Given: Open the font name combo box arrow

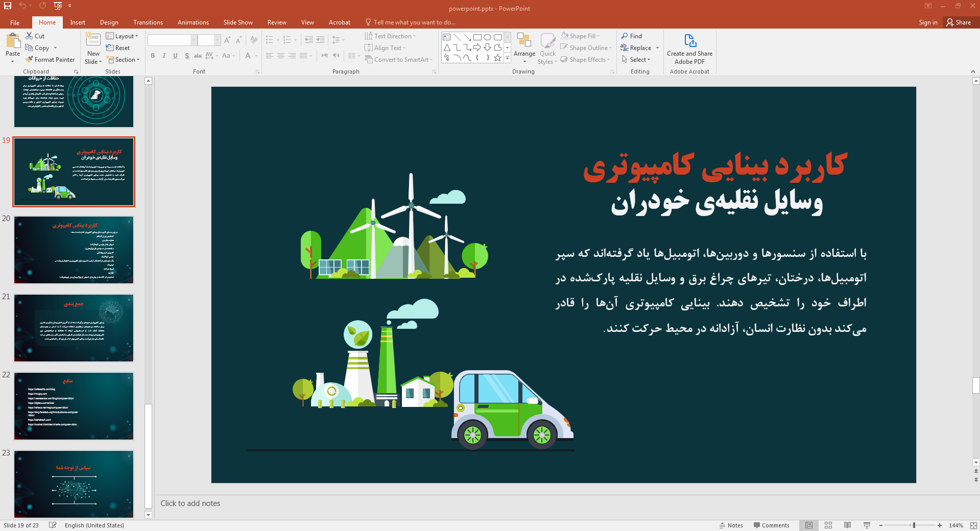Looking at the screenshot, I should pyautogui.click(x=194, y=40).
